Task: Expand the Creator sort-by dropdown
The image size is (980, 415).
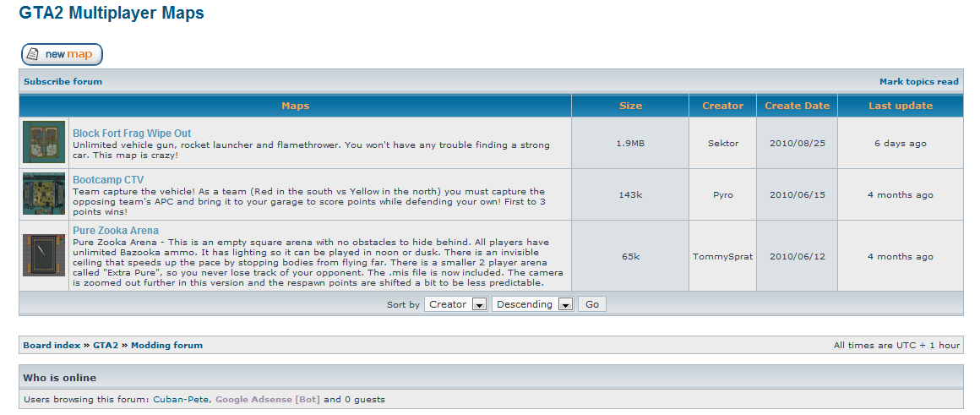Action: coord(455,304)
